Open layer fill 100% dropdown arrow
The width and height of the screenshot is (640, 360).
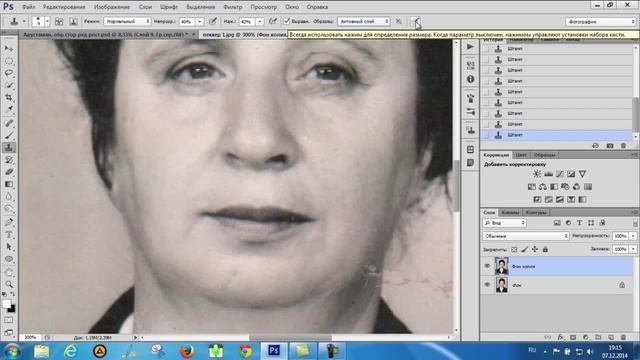pyautogui.click(x=633, y=249)
